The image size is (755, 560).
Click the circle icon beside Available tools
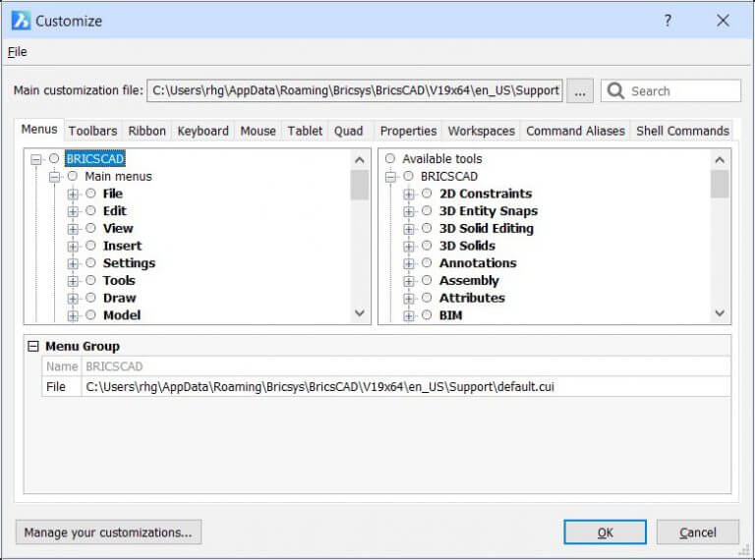[390, 158]
